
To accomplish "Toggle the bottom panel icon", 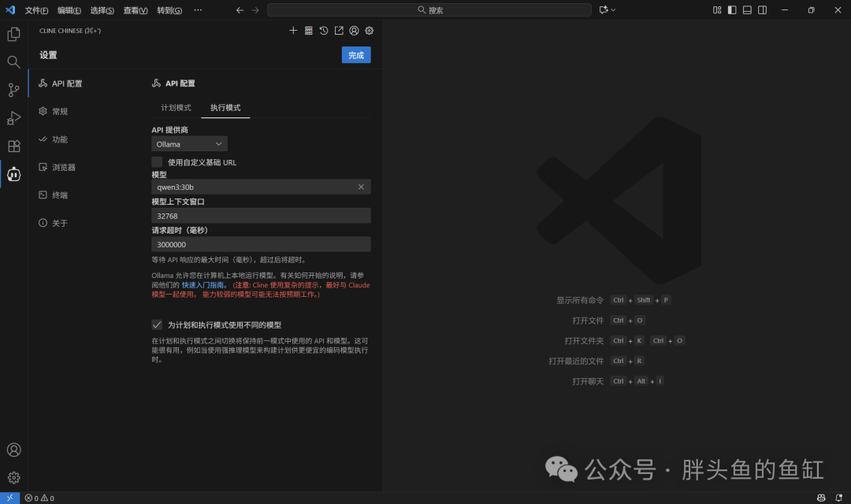I will point(747,9).
